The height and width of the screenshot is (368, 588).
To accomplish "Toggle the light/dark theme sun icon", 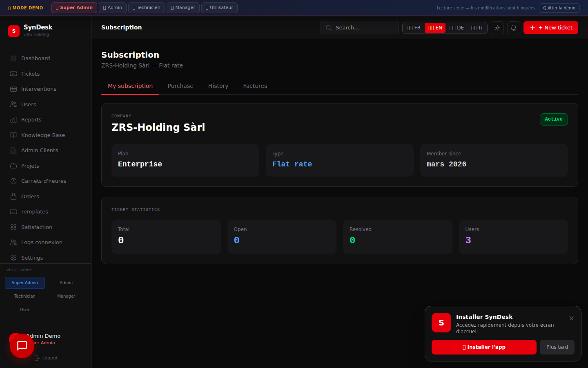I will 497,28.
